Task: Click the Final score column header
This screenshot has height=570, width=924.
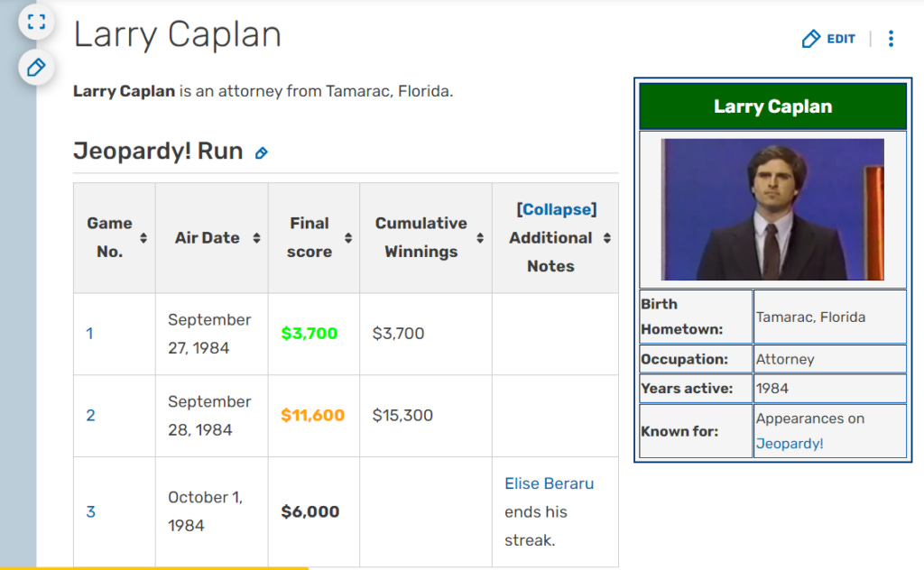Action: point(309,237)
